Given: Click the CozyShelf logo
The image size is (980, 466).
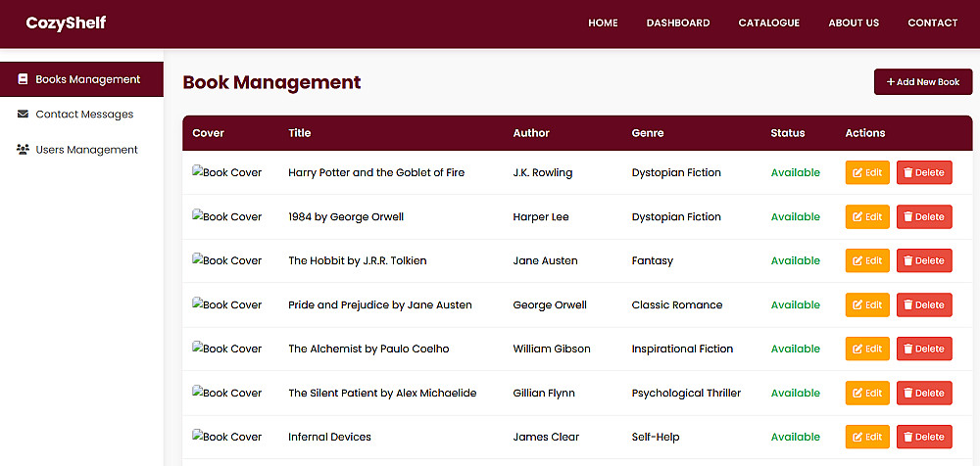Looking at the screenshot, I should pyautogui.click(x=66, y=23).
